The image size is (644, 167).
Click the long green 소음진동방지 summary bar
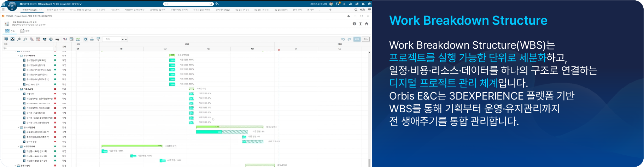[132, 146]
